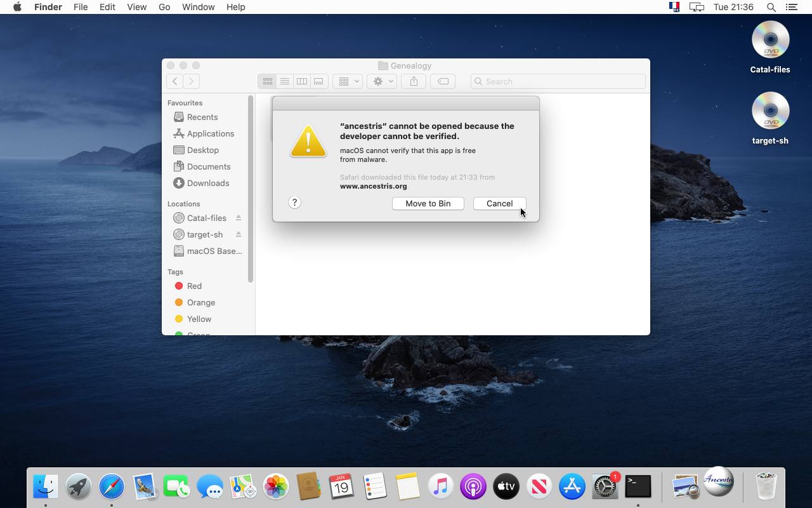Open Reminders from the Dock
812x508 pixels.
tap(375, 487)
